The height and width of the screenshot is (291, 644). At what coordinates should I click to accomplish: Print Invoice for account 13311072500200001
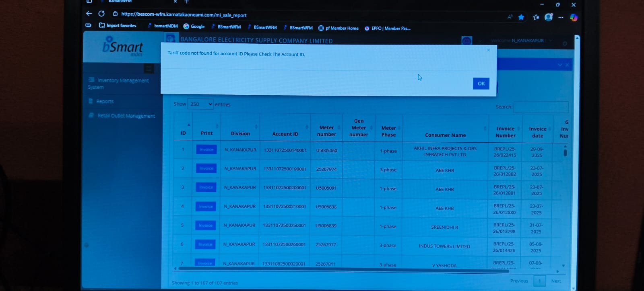point(206,187)
